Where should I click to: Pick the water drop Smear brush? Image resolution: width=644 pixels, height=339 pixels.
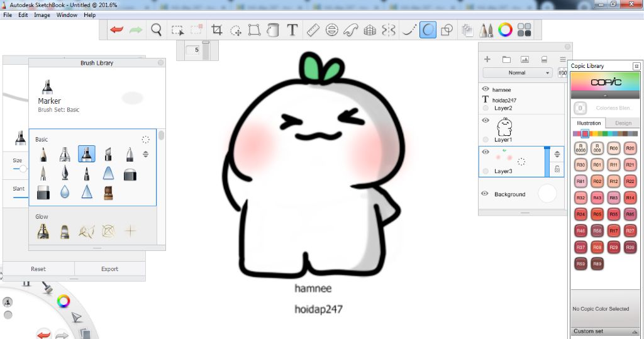pos(65,192)
